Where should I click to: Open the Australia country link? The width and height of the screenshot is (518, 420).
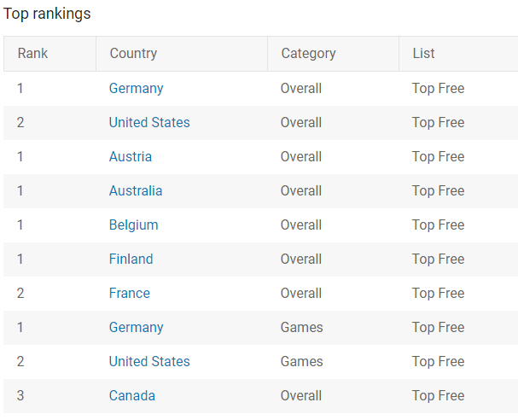(136, 191)
